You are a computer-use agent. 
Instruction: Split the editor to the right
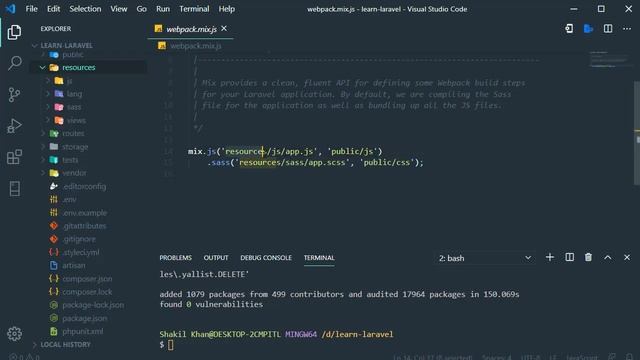[608, 29]
